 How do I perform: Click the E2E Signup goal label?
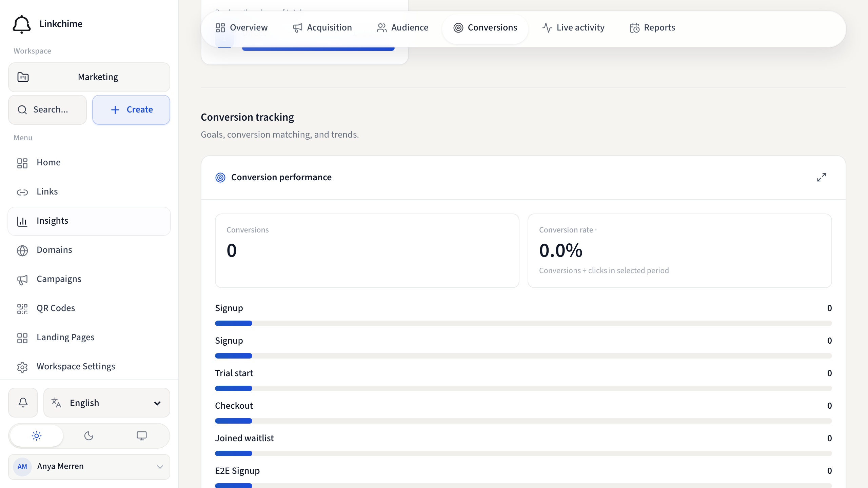(237, 471)
